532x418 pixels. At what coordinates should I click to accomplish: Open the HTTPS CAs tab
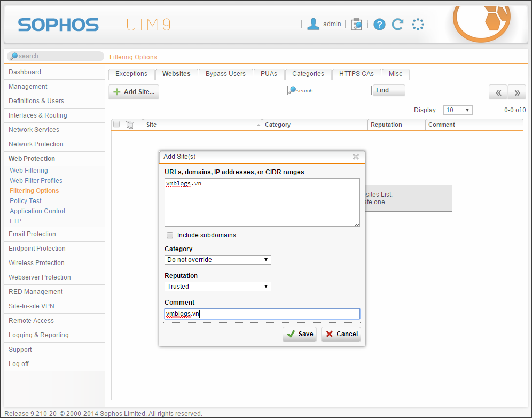pyautogui.click(x=356, y=74)
